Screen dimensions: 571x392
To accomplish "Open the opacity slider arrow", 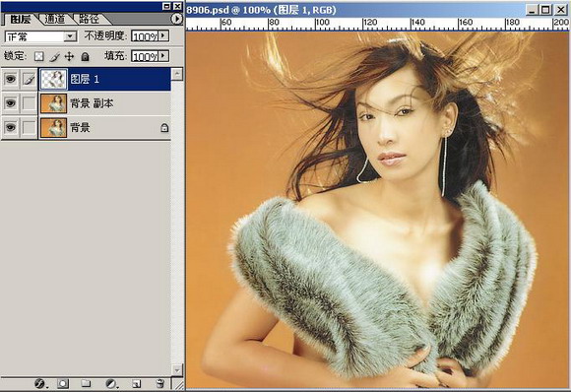I will click(x=163, y=36).
